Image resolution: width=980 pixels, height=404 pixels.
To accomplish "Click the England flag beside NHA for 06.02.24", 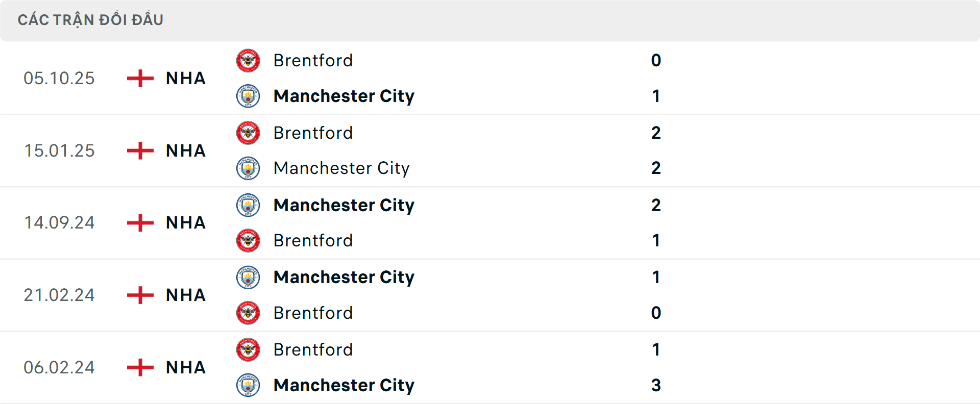I will [x=139, y=367].
